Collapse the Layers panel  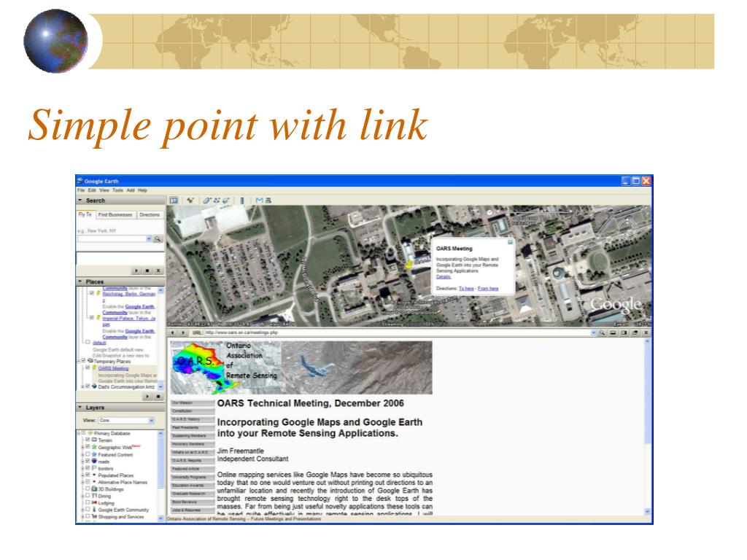pos(80,408)
